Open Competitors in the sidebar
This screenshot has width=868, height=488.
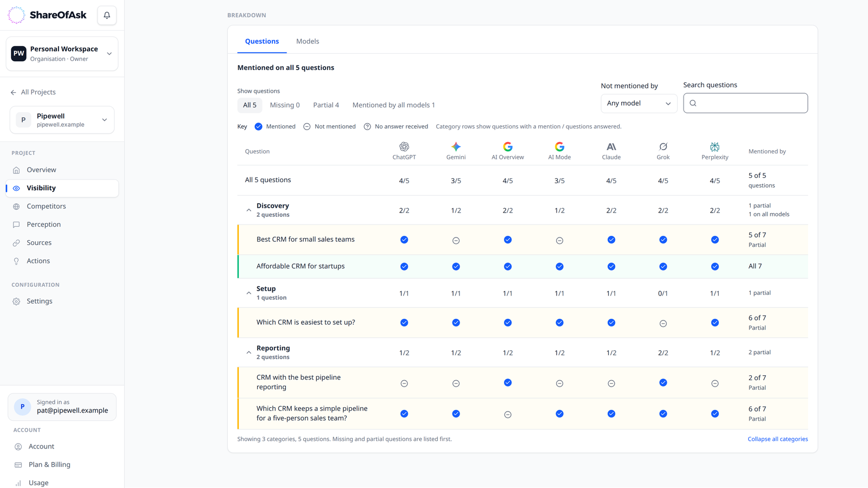(x=62, y=207)
